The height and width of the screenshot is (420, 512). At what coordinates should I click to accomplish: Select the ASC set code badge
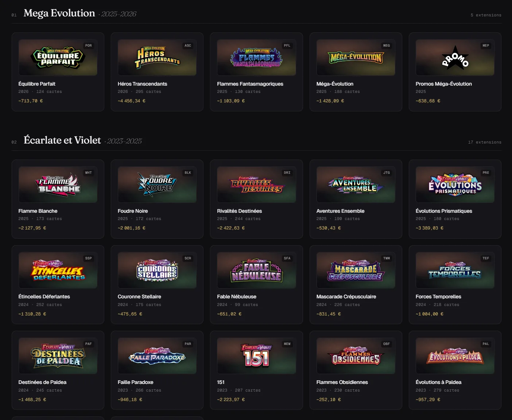coord(188,46)
